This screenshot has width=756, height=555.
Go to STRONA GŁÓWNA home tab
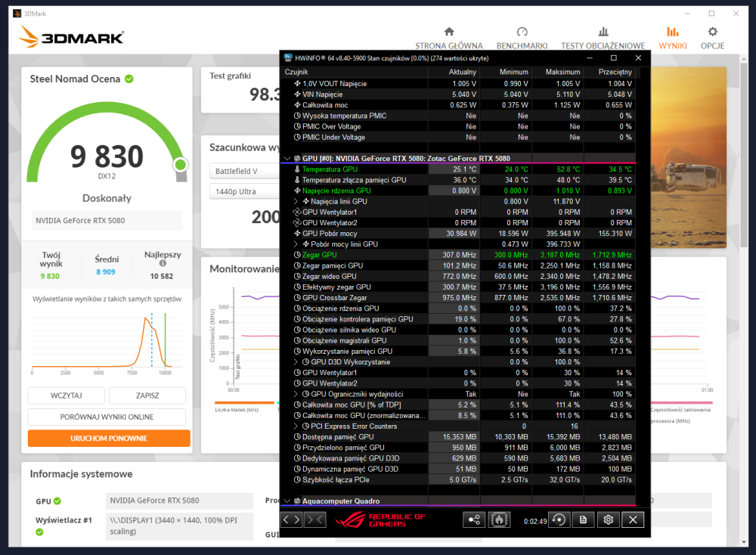(449, 38)
